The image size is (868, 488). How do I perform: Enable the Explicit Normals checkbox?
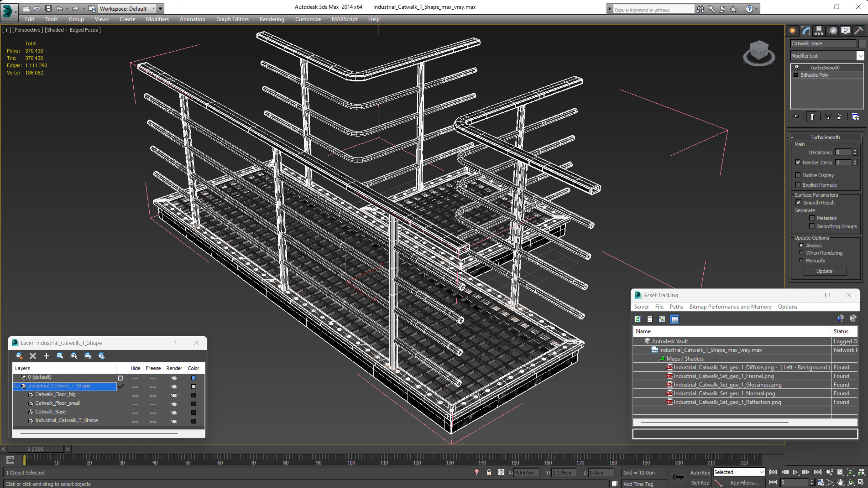tap(798, 185)
